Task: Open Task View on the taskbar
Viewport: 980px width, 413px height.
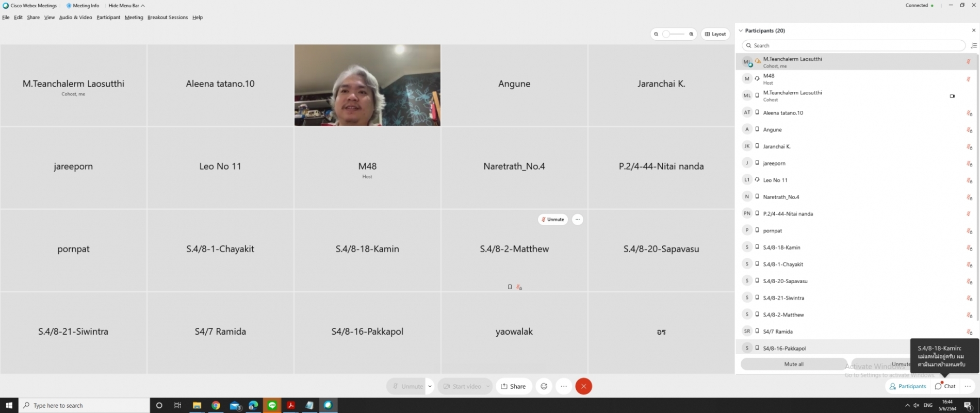Action: tap(177, 405)
